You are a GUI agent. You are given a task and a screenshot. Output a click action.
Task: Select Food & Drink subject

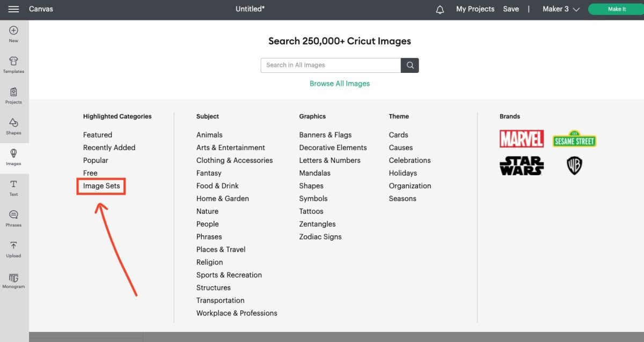pyautogui.click(x=217, y=186)
